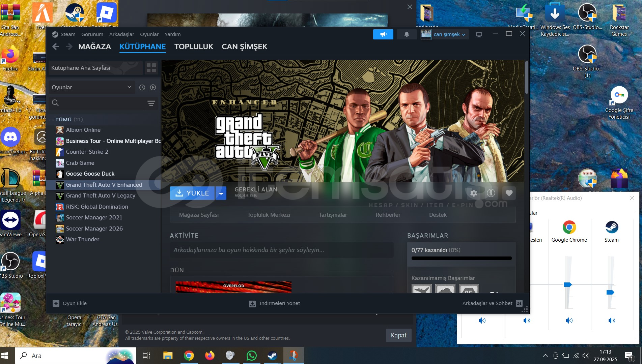Open the dropdown arrow beside YÜKLE

(x=221, y=193)
